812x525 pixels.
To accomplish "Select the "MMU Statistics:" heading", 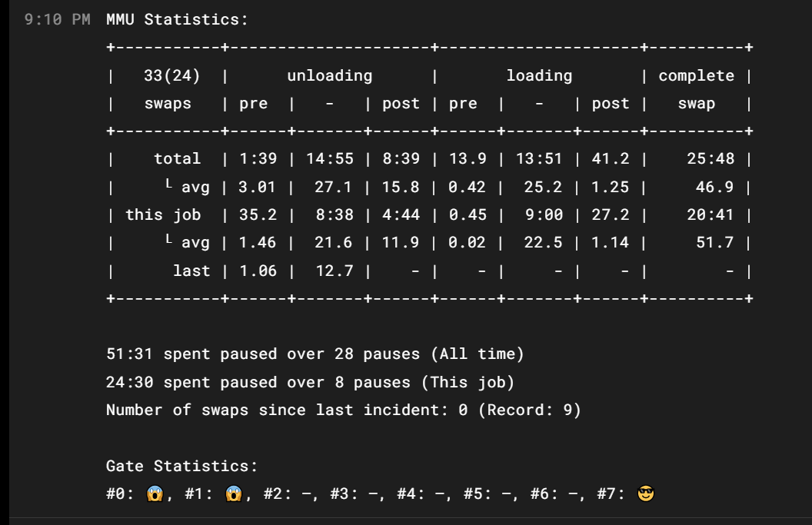I will 178,20.
